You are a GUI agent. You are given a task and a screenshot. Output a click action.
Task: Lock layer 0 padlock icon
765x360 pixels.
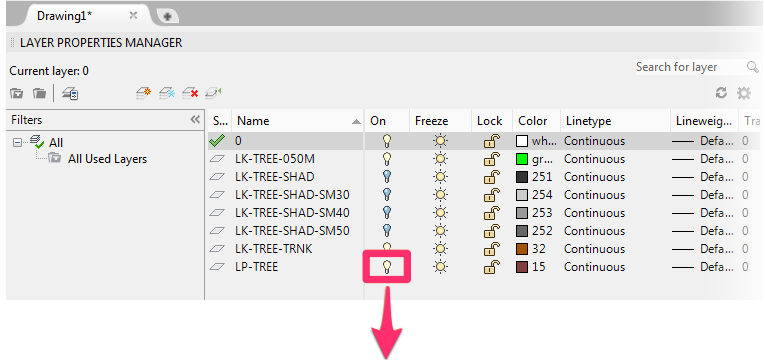491,141
